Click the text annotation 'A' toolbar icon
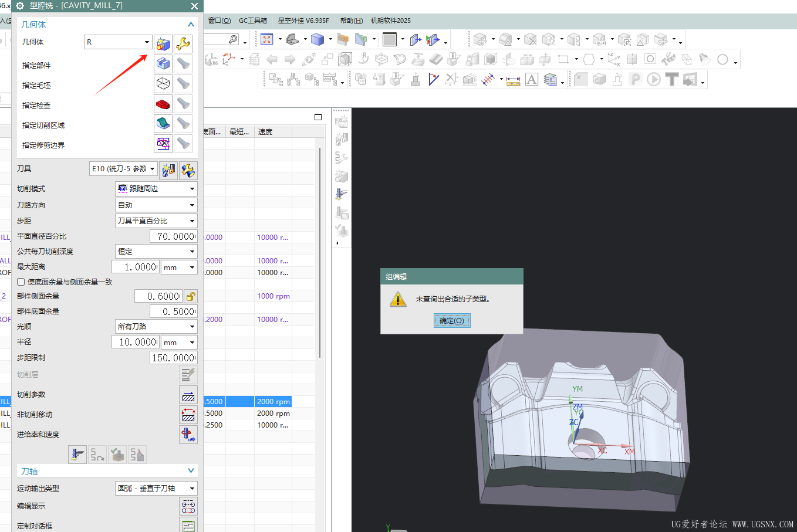The image size is (797, 532). (532, 79)
